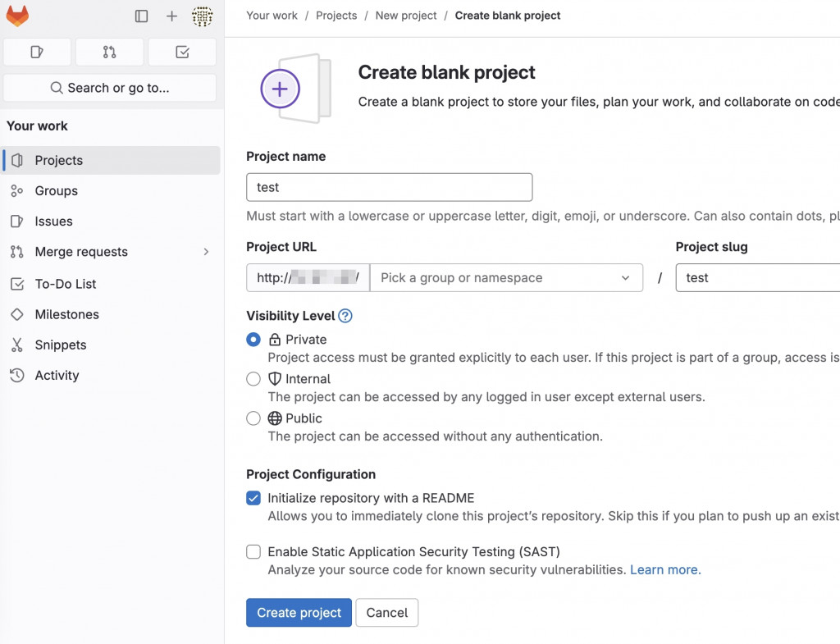Follow the SAST Learn more link
Image resolution: width=840 pixels, height=644 pixels.
pos(664,569)
